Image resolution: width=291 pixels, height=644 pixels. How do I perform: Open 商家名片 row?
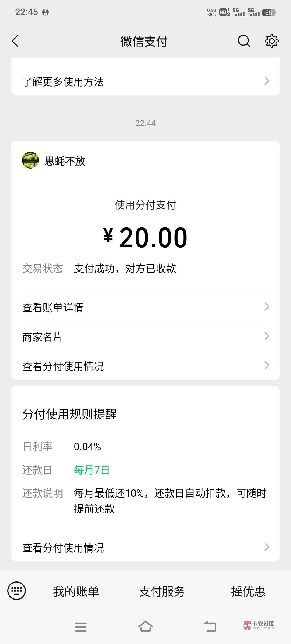coord(145,337)
